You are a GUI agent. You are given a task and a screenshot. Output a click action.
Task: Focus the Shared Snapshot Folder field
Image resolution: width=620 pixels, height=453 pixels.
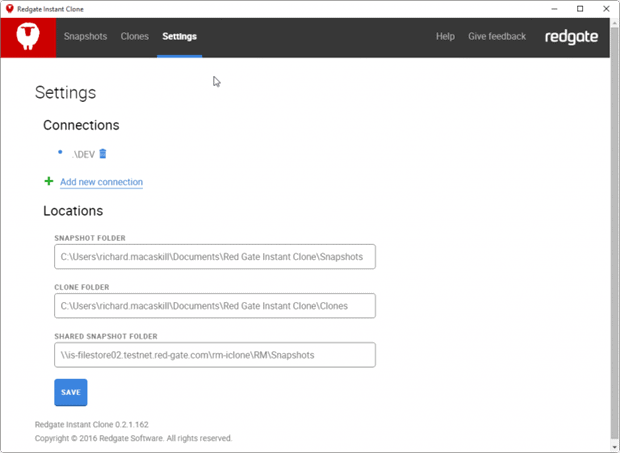coord(215,355)
